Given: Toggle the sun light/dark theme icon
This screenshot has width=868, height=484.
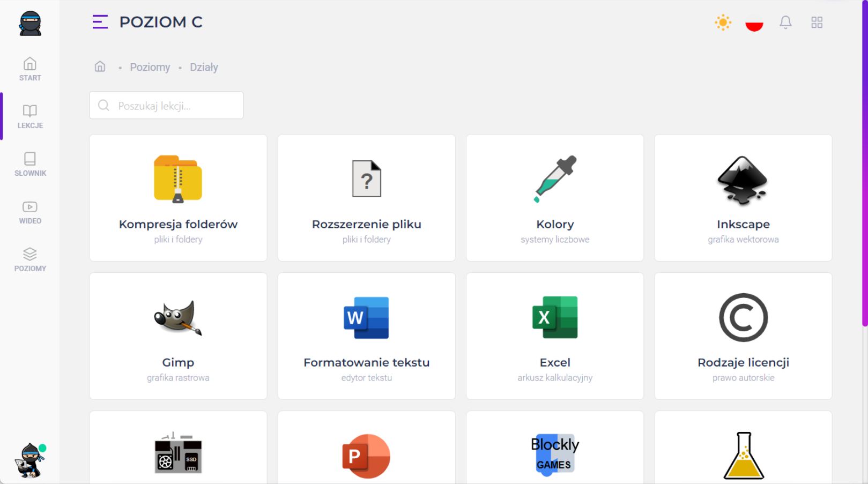Looking at the screenshot, I should (x=723, y=23).
